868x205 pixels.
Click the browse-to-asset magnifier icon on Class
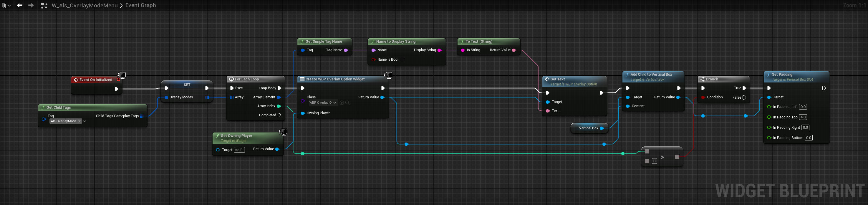point(347,102)
